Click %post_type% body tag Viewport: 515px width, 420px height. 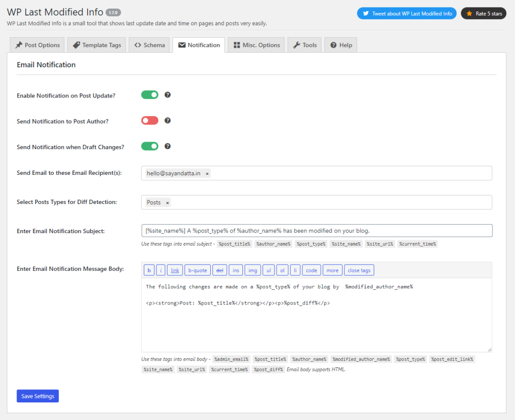click(x=410, y=359)
